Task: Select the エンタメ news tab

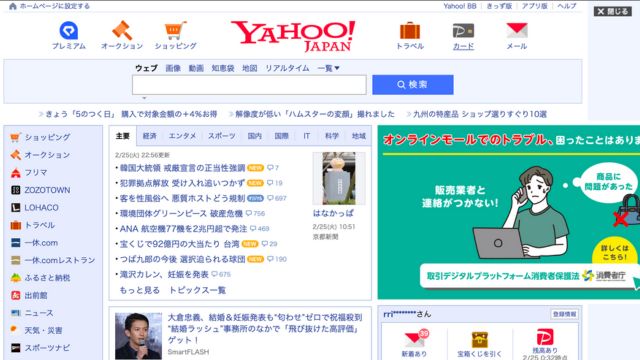Action: click(182, 136)
